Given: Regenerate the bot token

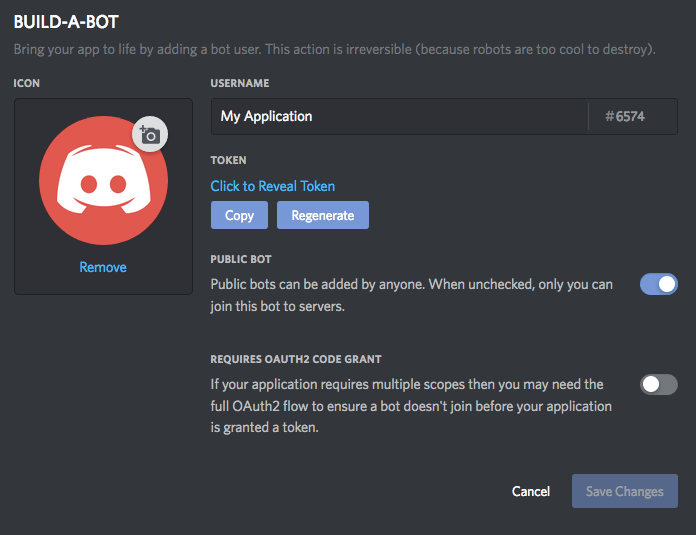Looking at the screenshot, I should coord(322,215).
